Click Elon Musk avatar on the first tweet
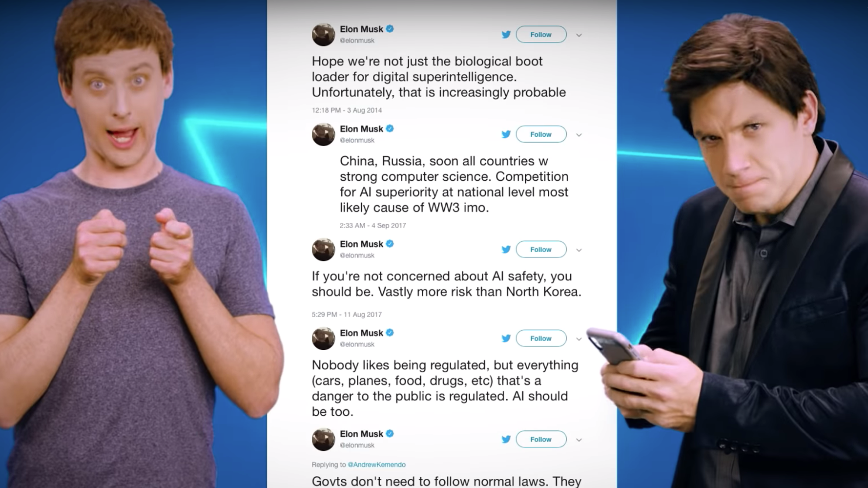This screenshot has height=488, width=868. pos(323,35)
